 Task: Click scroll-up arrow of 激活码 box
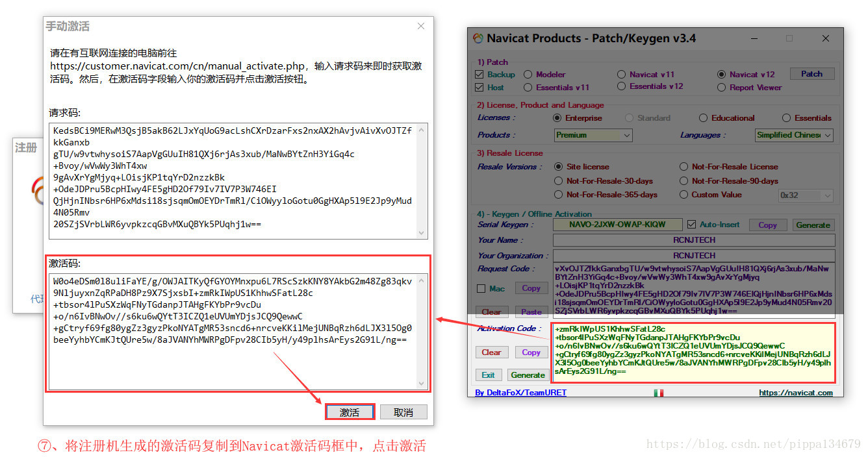pos(422,280)
